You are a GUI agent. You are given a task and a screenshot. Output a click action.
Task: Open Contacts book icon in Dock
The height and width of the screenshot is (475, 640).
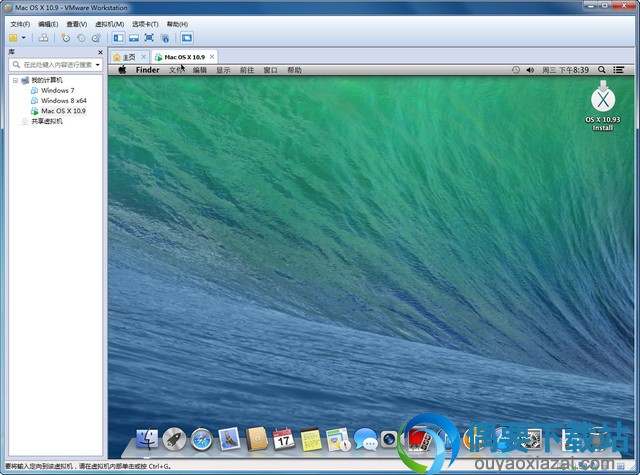click(257, 439)
